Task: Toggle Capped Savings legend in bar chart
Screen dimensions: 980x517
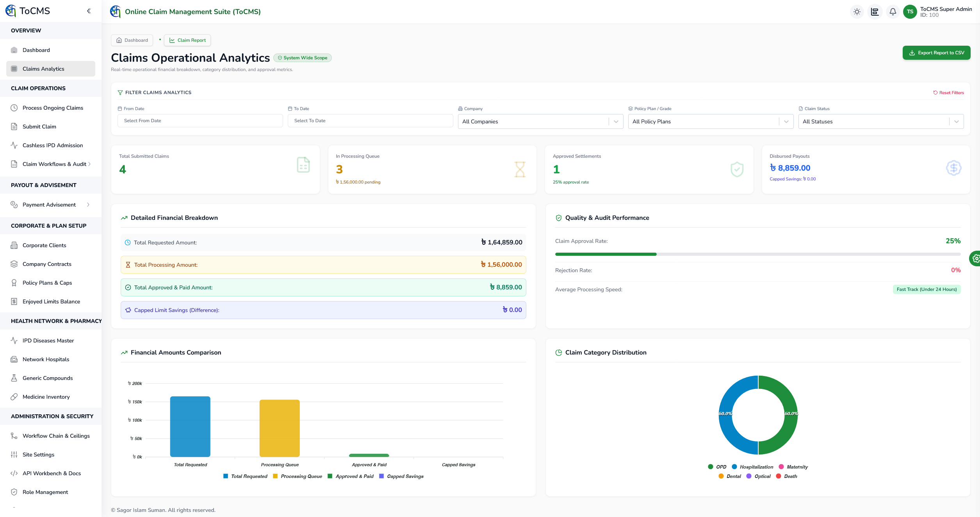Action: (401, 476)
